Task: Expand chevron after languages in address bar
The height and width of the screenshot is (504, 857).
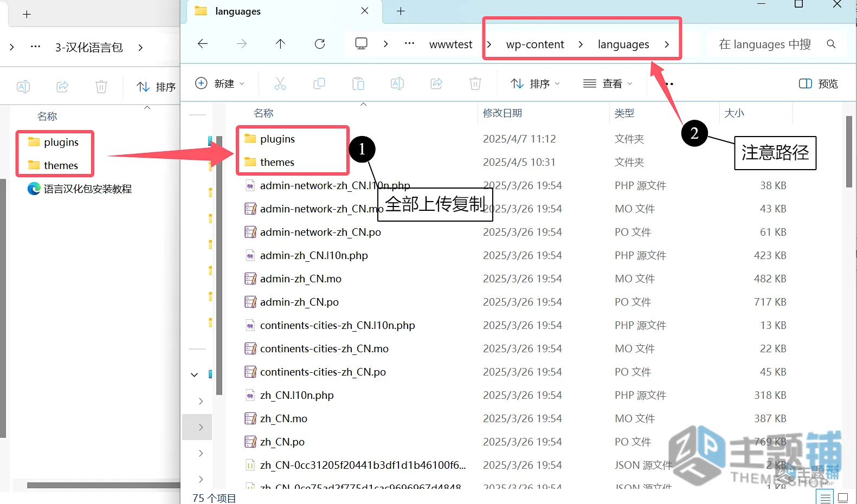Action: coord(667,44)
